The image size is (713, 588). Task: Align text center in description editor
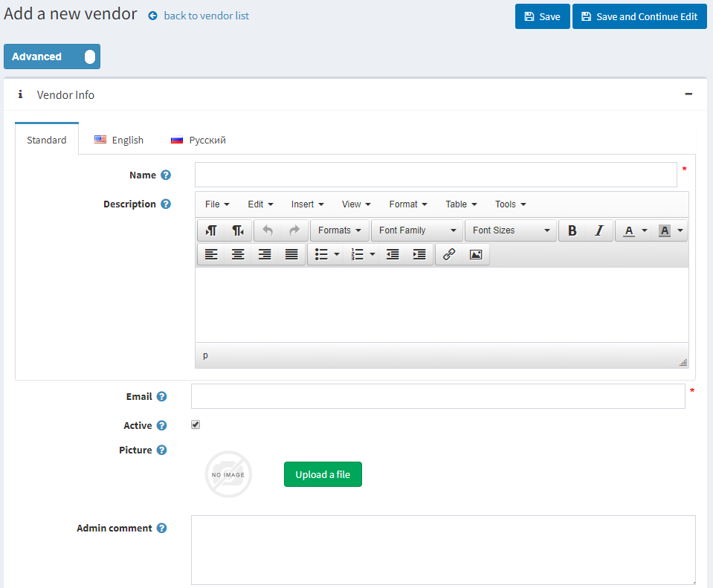coord(238,254)
